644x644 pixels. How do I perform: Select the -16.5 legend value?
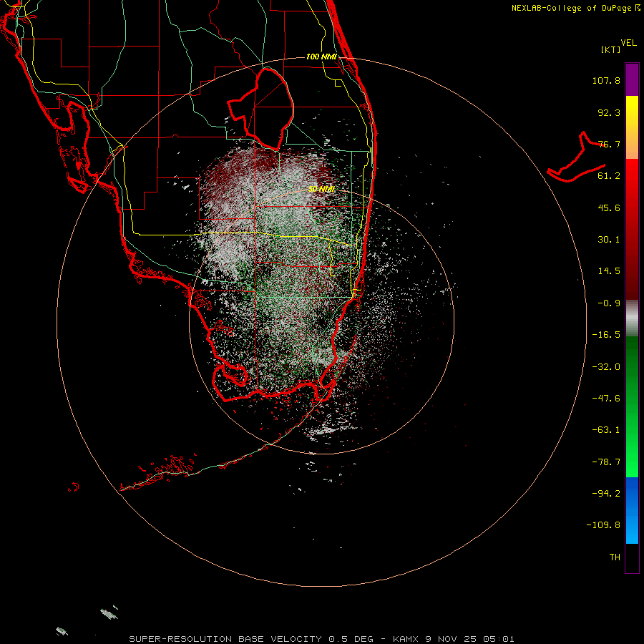click(x=606, y=335)
